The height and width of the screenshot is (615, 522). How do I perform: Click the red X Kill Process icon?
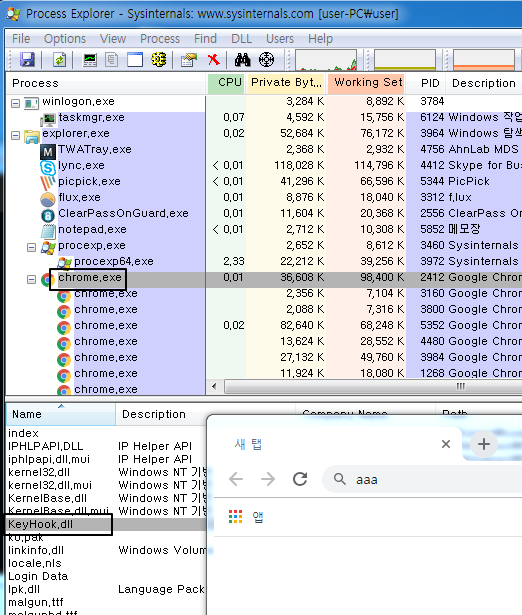click(213, 60)
